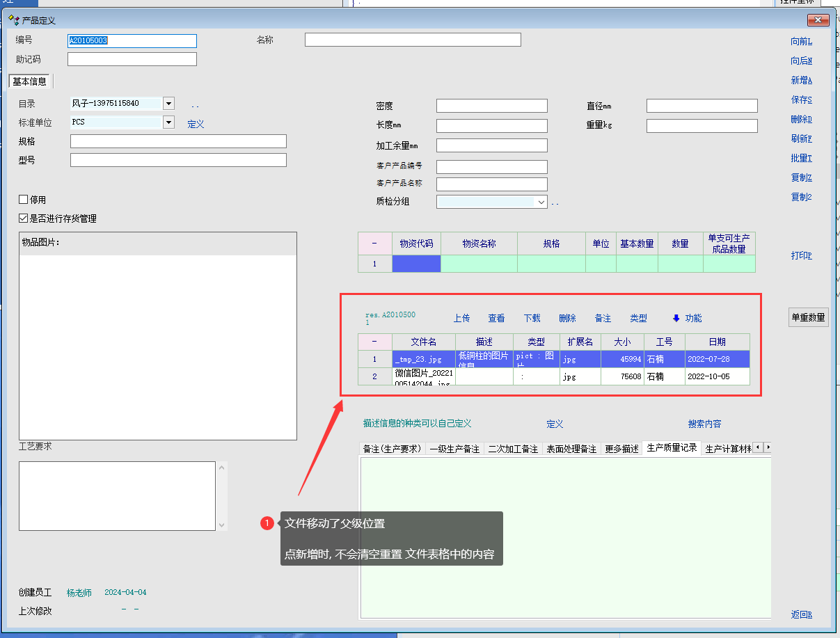Click the 功能 down-arrow icon
The image size is (840, 638).
[676, 318]
